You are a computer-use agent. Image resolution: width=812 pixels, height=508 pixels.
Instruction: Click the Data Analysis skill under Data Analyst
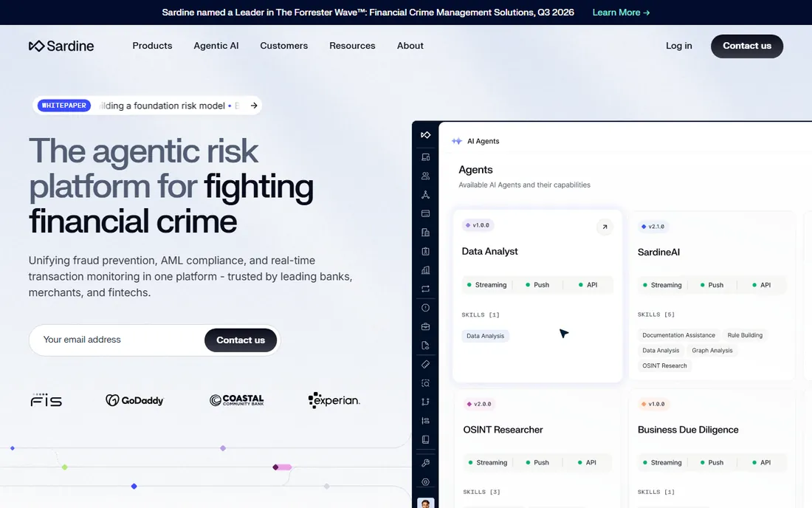point(485,336)
